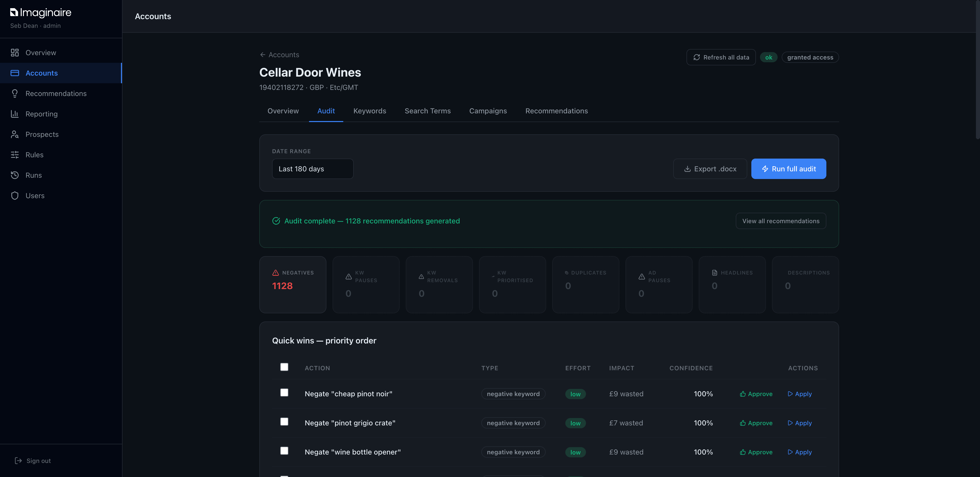Viewport: 980px width, 477px height.
Task: Click Sign out at sidebar bottom
Action: click(x=33, y=461)
